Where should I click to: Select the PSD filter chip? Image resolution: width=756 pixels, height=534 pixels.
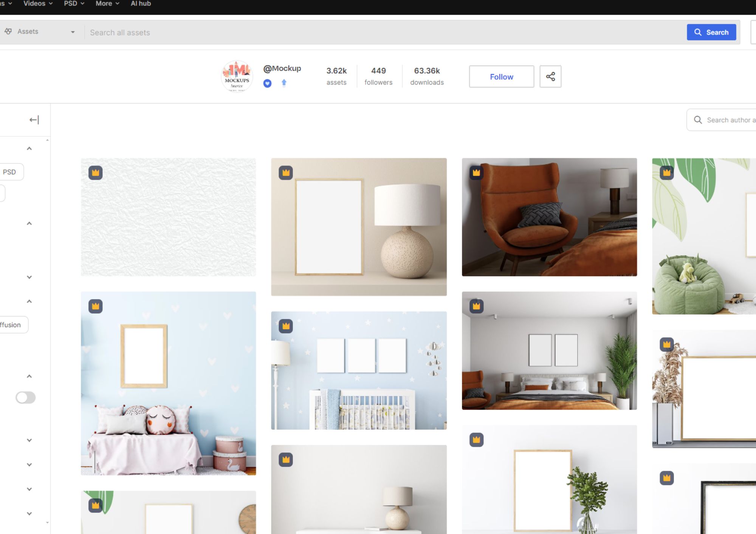[10, 172]
